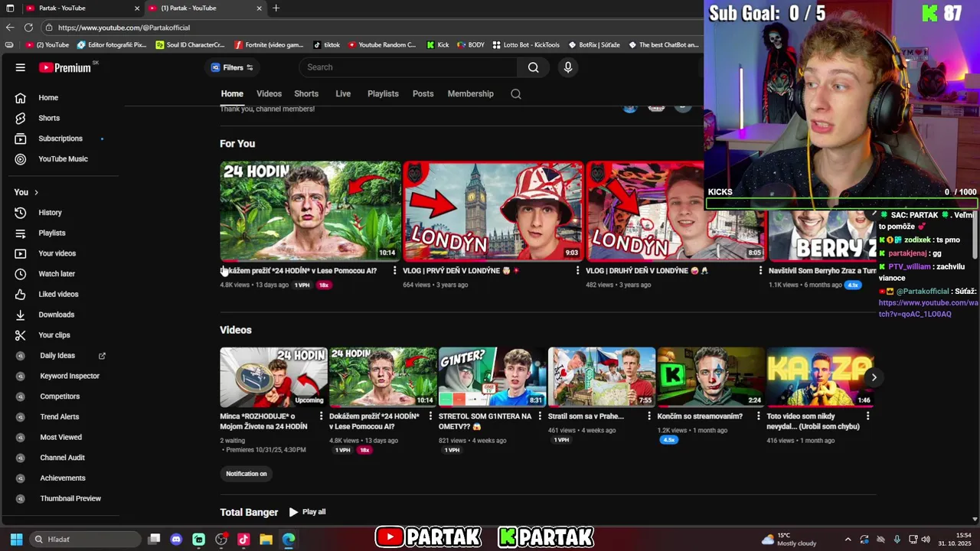The image size is (980, 551).
Task: Open options menu for VLOG PRVÝ DEŇ video
Action: [x=577, y=271]
